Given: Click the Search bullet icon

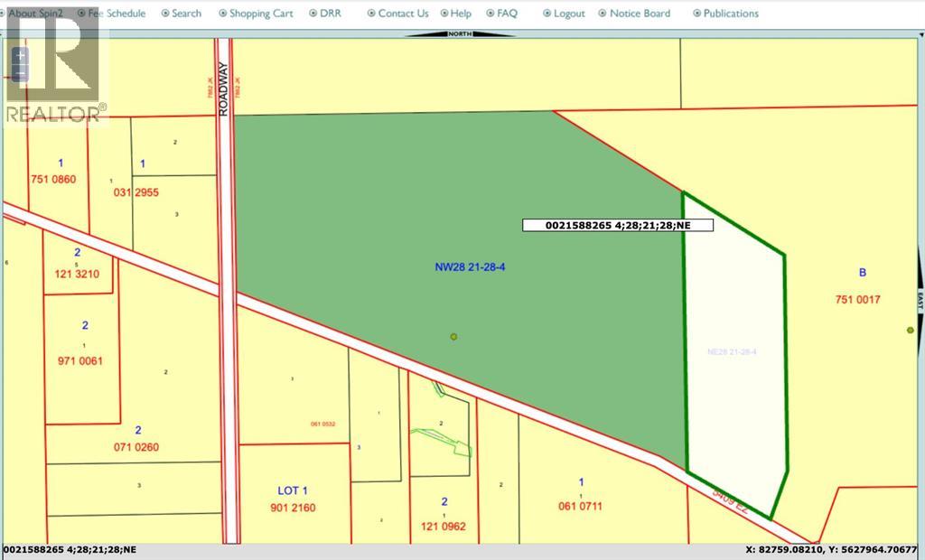Looking at the screenshot, I should coord(165,13).
